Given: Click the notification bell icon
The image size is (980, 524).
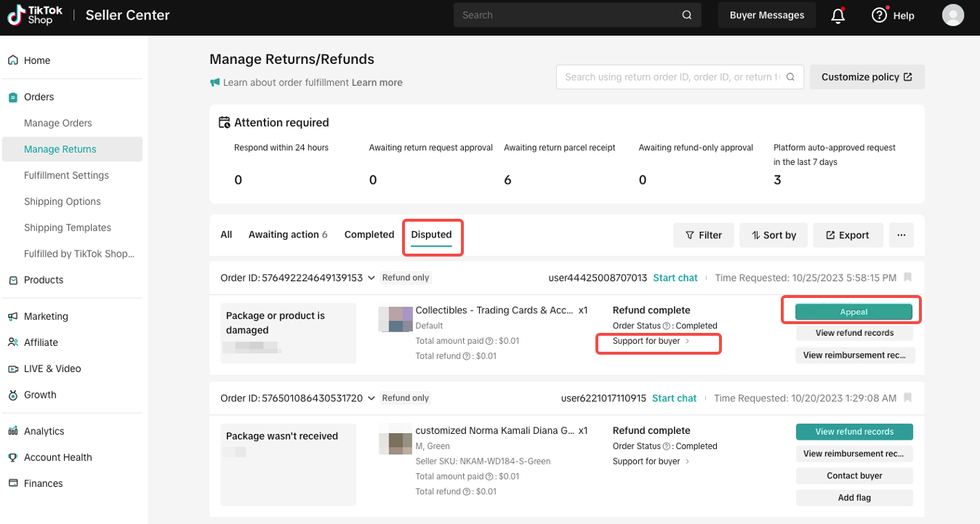Looking at the screenshot, I should click(838, 15).
